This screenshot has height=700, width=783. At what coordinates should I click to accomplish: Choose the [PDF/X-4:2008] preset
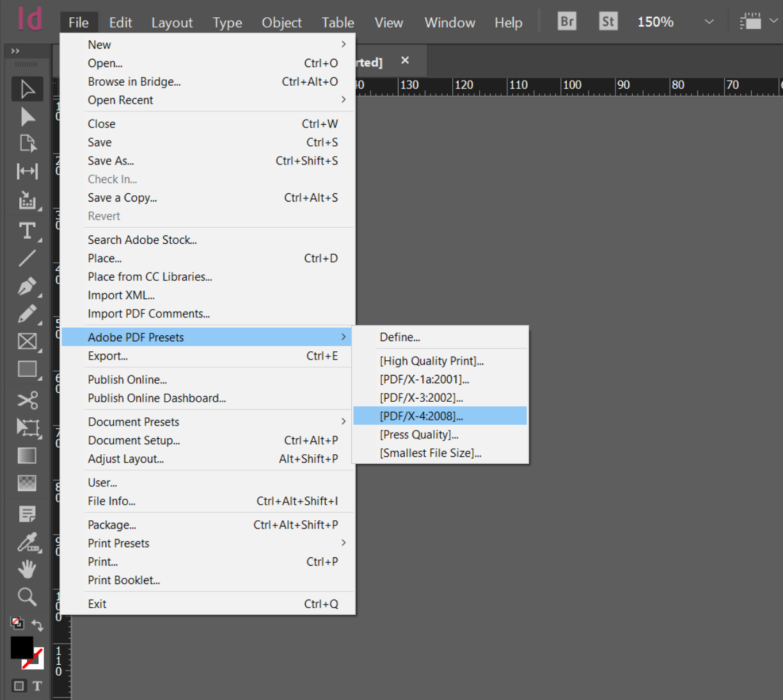440,416
